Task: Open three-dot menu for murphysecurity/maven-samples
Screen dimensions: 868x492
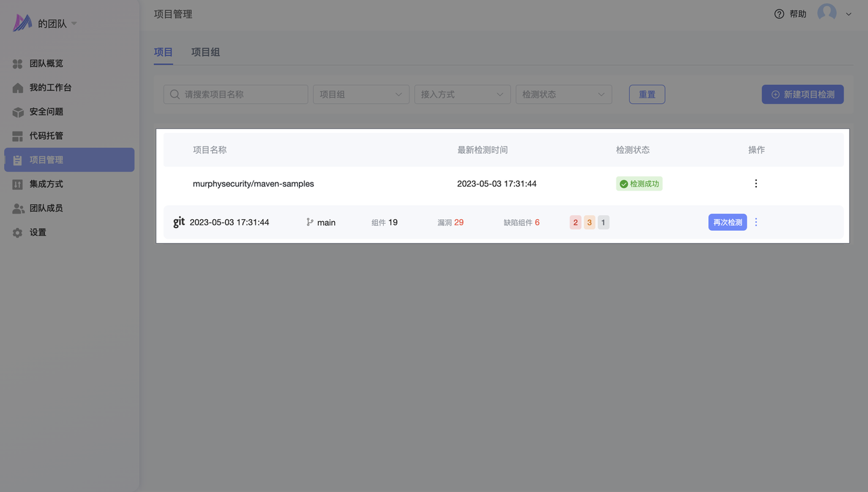Action: point(756,183)
